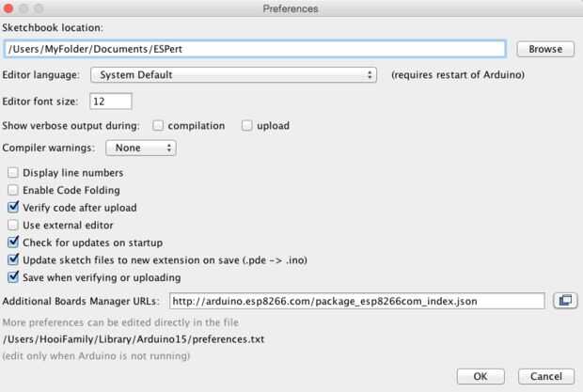The height and width of the screenshot is (392, 583).
Task: Toggle Update sketch files to new extension
Action: pyautogui.click(x=13, y=260)
